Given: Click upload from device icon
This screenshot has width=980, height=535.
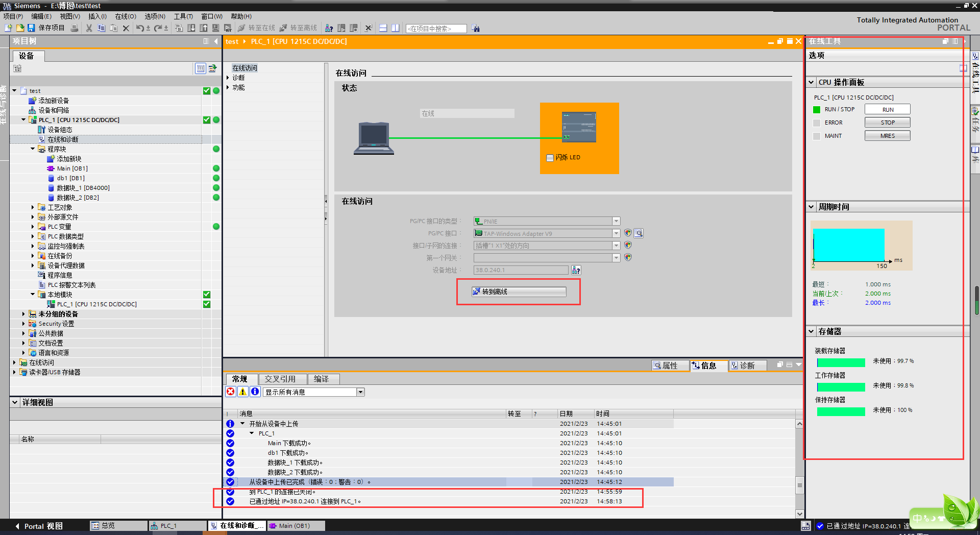Looking at the screenshot, I should [x=204, y=28].
